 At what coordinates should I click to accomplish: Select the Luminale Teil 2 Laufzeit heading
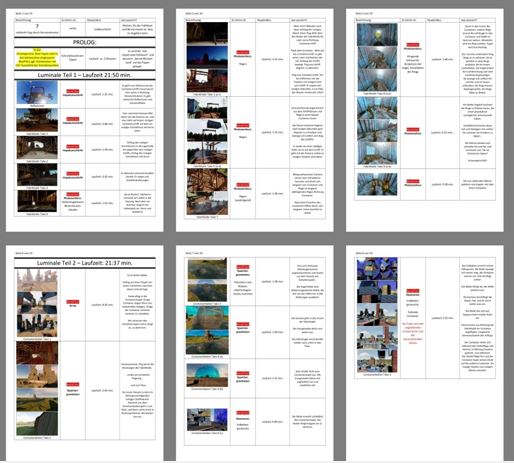click(x=85, y=263)
